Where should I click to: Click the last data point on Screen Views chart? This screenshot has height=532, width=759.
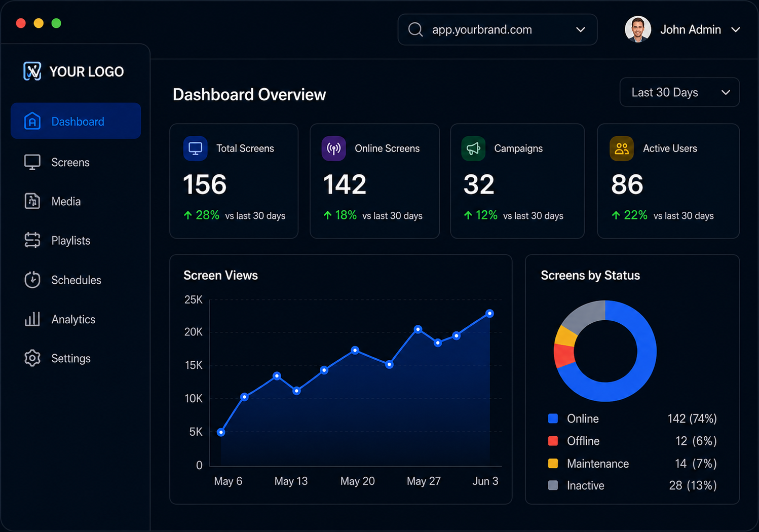coord(489,314)
